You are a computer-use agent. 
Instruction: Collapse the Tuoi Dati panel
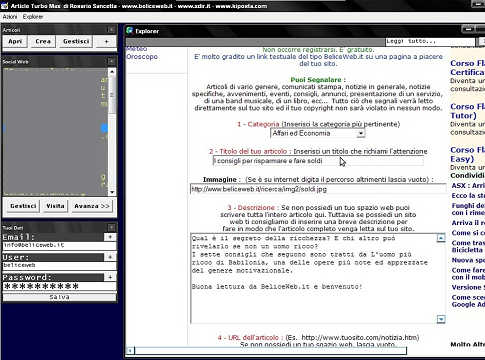pos(111,228)
